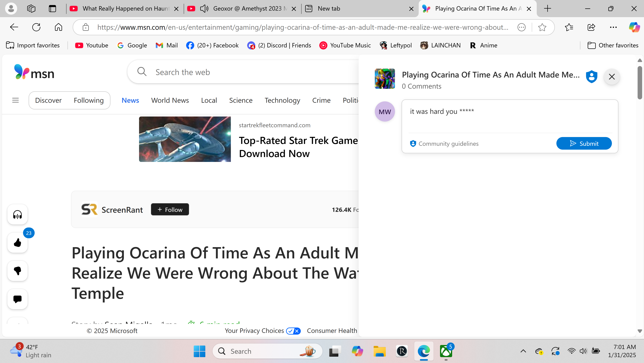This screenshot has width=644, height=363.
Task: Click the comment text box
Action: (x=510, y=116)
